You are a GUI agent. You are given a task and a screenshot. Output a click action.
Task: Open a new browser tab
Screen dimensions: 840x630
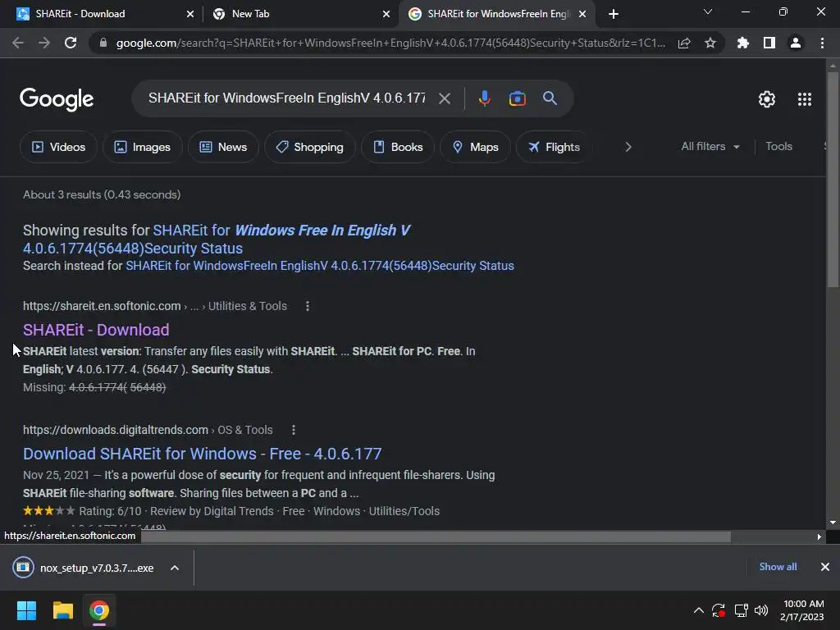coord(614,14)
